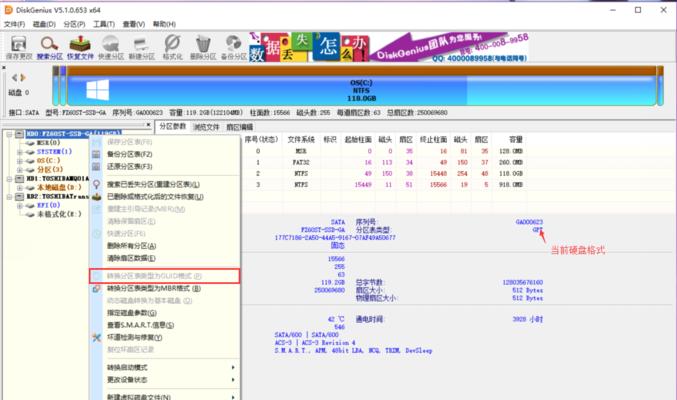Collapse the HD0 disk tree node
This screenshot has height=400, width=677.
pyautogui.click(x=9, y=134)
